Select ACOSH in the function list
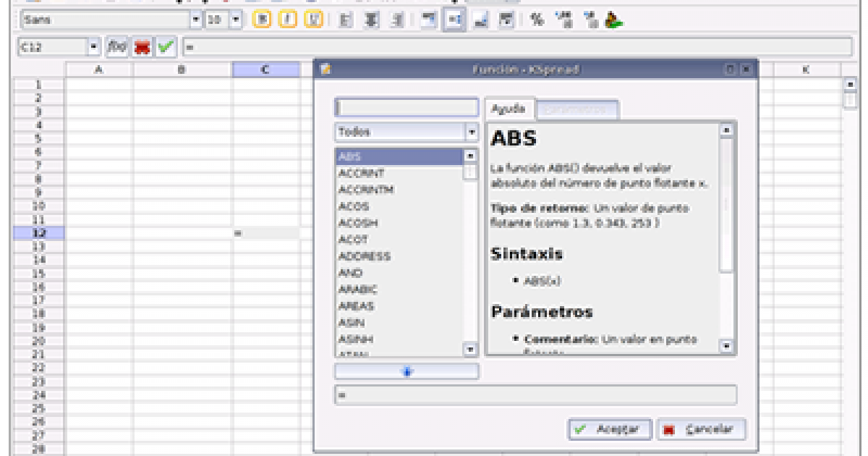The width and height of the screenshot is (868, 456). [358, 223]
